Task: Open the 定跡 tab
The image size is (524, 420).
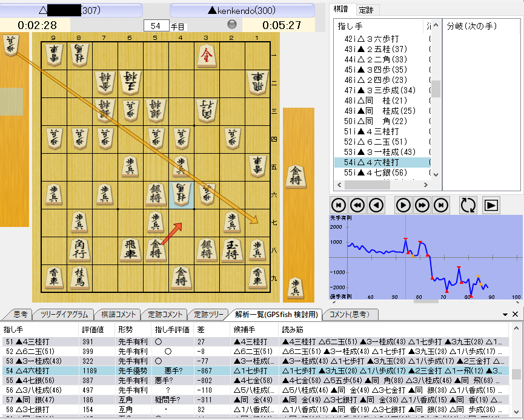Action: click(x=366, y=10)
